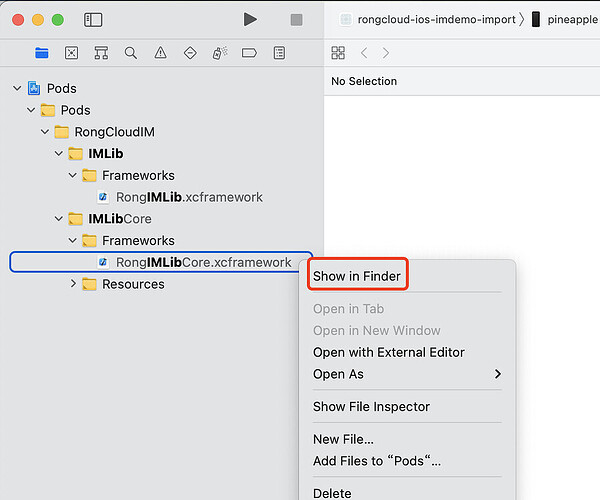Collapse the RongCloudIM folder

click(45, 132)
